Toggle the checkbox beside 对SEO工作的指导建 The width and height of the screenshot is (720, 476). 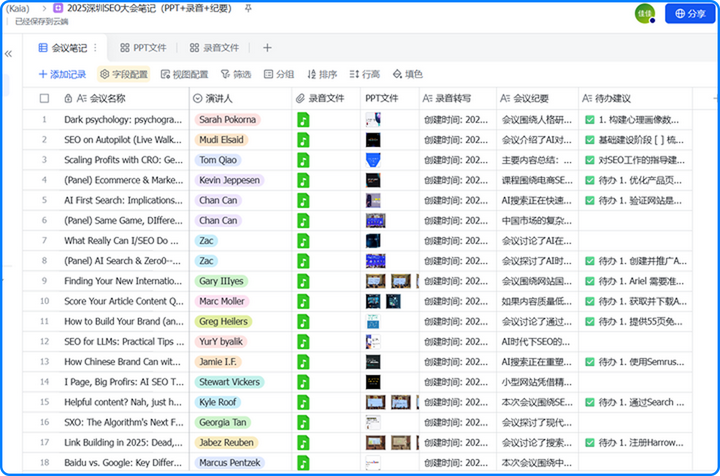[590, 160]
